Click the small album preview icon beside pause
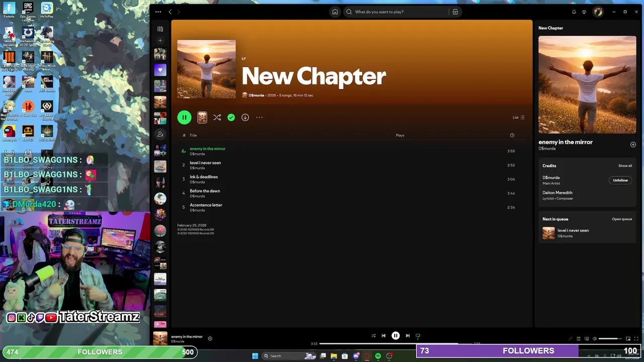Screen dimensions: 644x362 [x=202, y=117]
